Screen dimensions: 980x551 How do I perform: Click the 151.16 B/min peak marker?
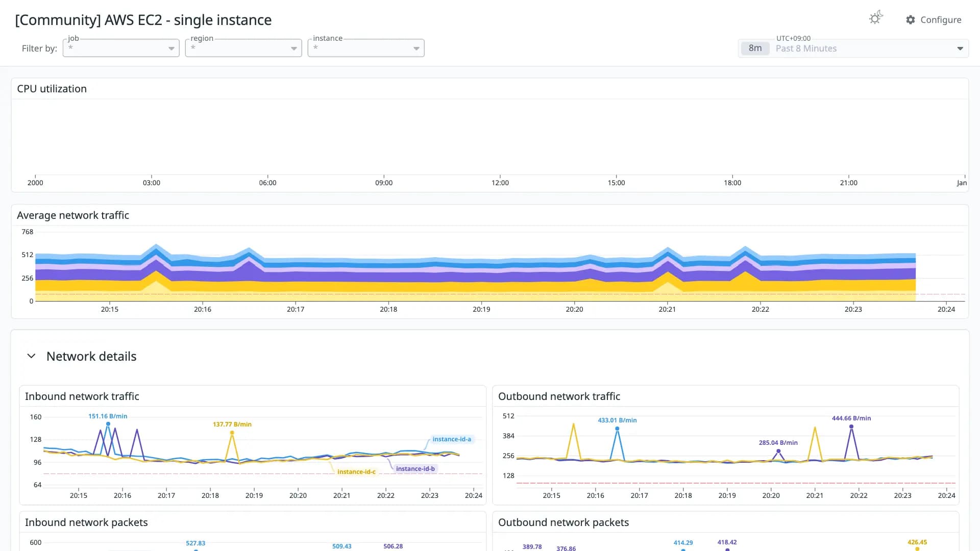click(x=108, y=424)
